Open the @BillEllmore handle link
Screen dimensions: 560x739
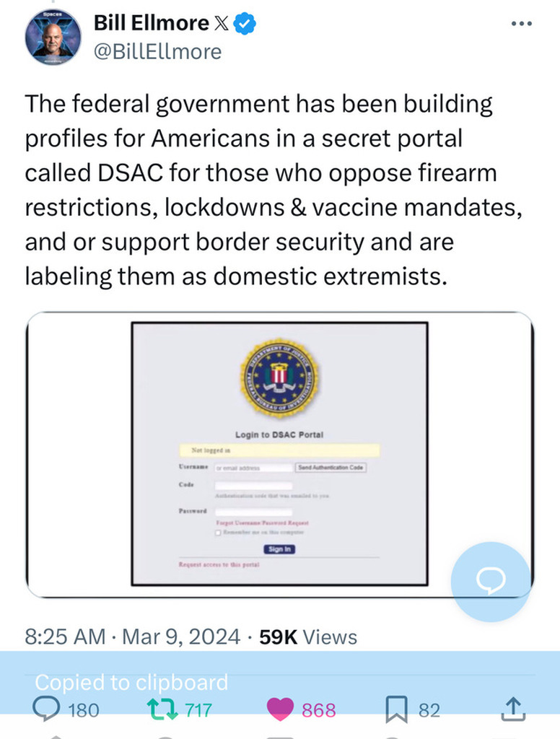pos(157,51)
